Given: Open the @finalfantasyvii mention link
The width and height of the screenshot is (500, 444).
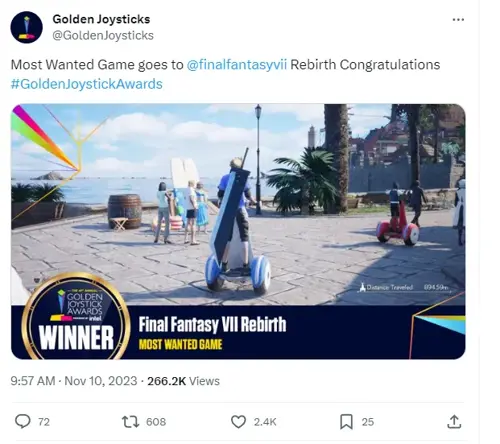Looking at the screenshot, I should [236, 65].
